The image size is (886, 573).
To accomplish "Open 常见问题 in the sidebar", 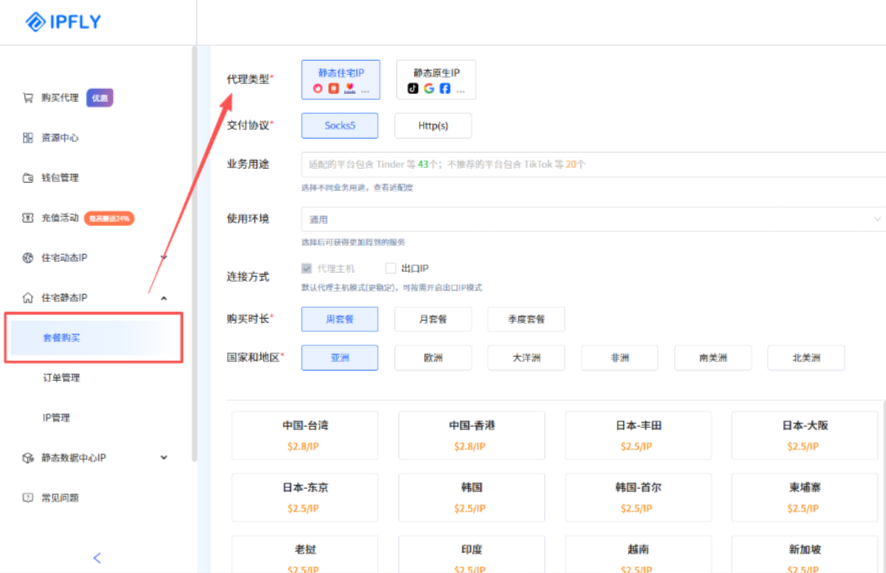I will pyautogui.click(x=60, y=498).
